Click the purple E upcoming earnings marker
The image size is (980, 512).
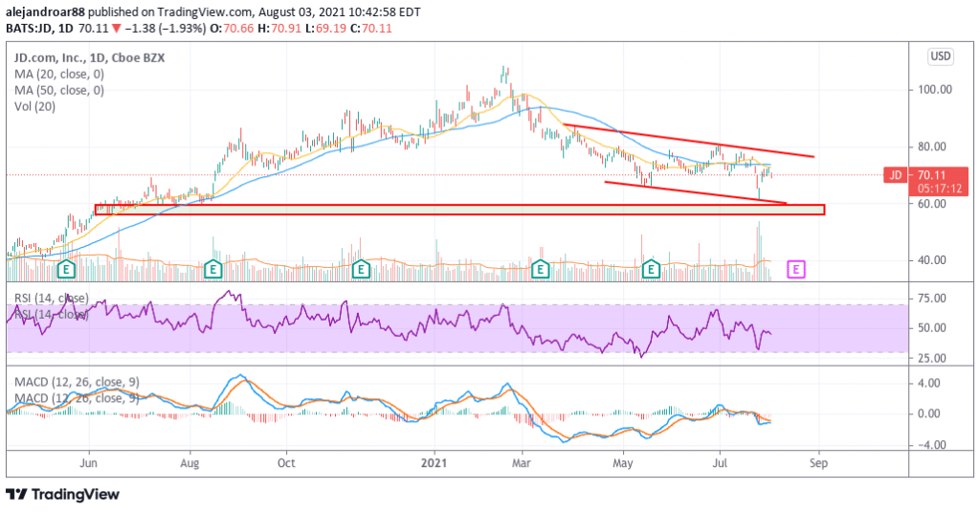tap(795, 270)
